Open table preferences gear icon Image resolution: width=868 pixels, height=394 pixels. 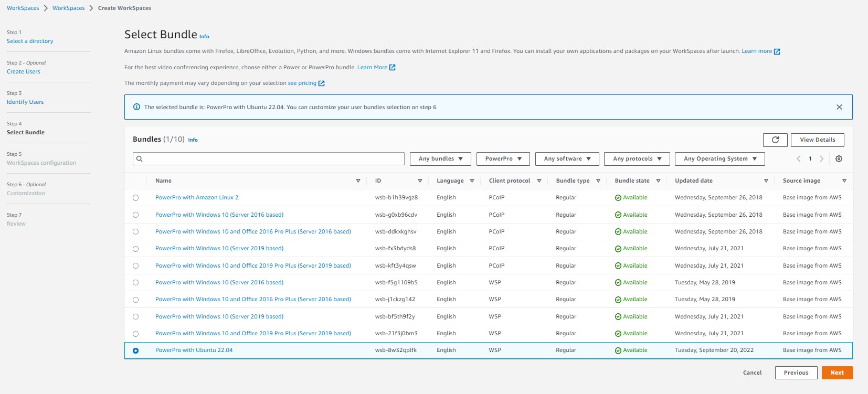point(839,158)
